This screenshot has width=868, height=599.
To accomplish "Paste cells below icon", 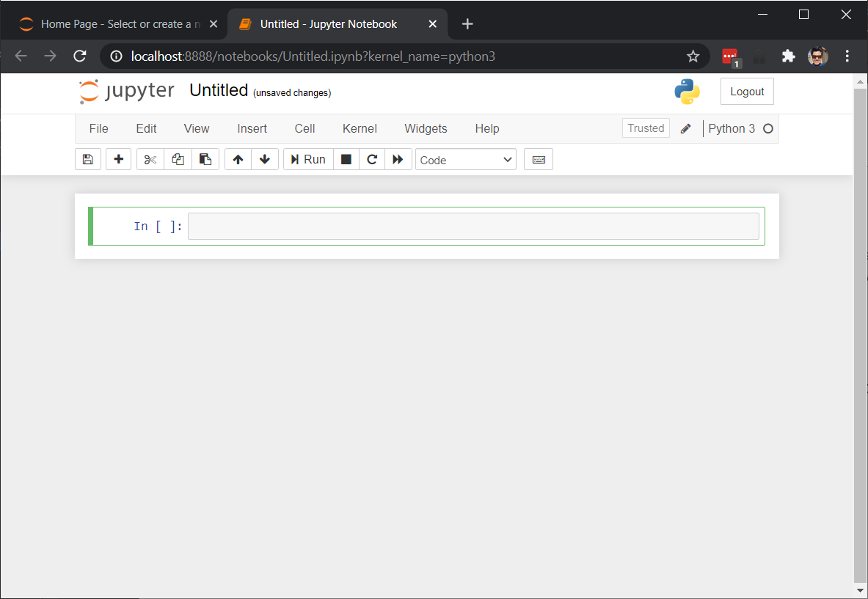I will [x=205, y=159].
